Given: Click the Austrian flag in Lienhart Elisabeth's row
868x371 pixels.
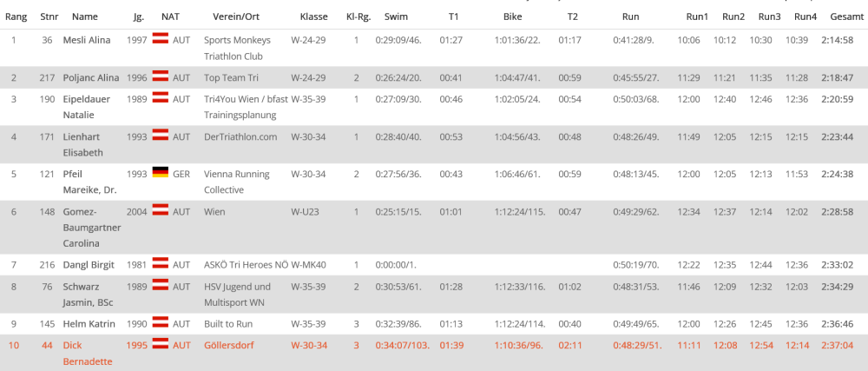Looking at the screenshot, I should (160, 135).
